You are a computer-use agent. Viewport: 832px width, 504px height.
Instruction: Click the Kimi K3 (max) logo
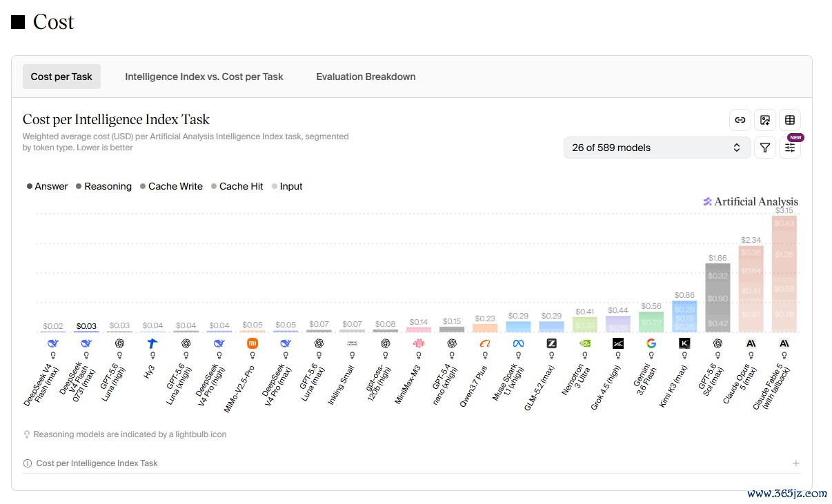(x=684, y=343)
